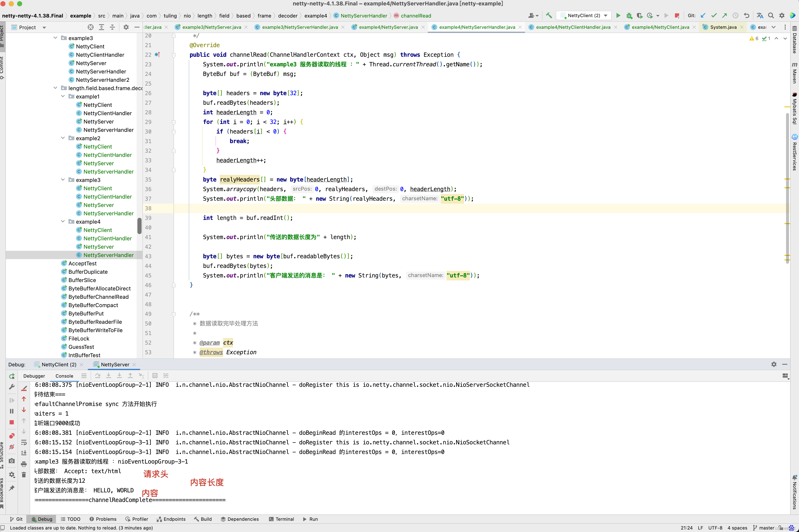The width and height of the screenshot is (799, 532).
Task: Open Search Everywhere magnifier icon
Action: [771, 16]
